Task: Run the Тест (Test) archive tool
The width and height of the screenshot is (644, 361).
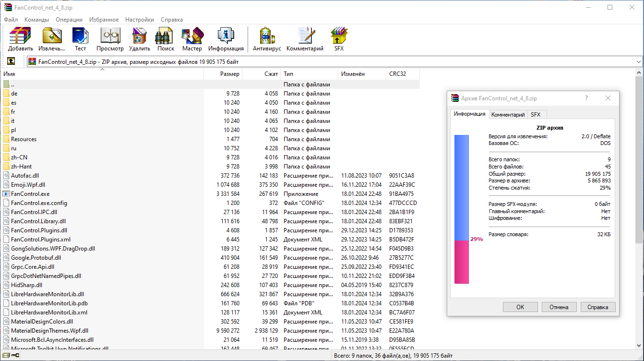Action: (x=80, y=39)
